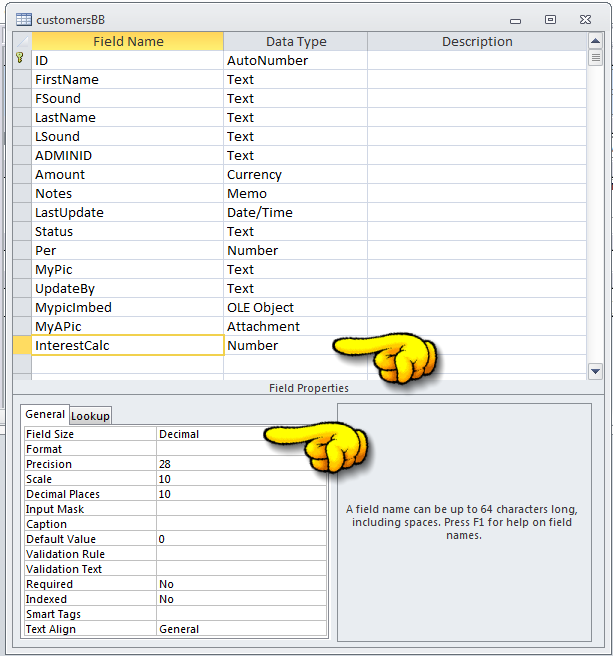Open the Data Type combo for InterestCalc

pyautogui.click(x=294, y=345)
